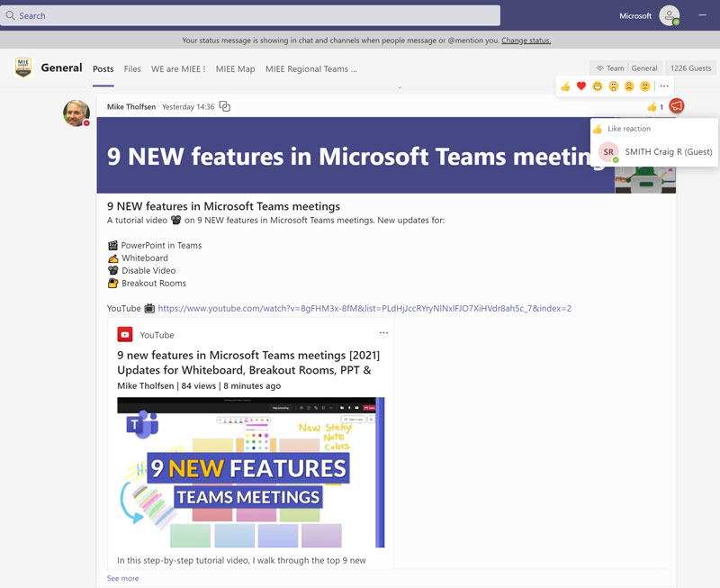Click the 9 new features video title
720x588 pixels.
248,363
